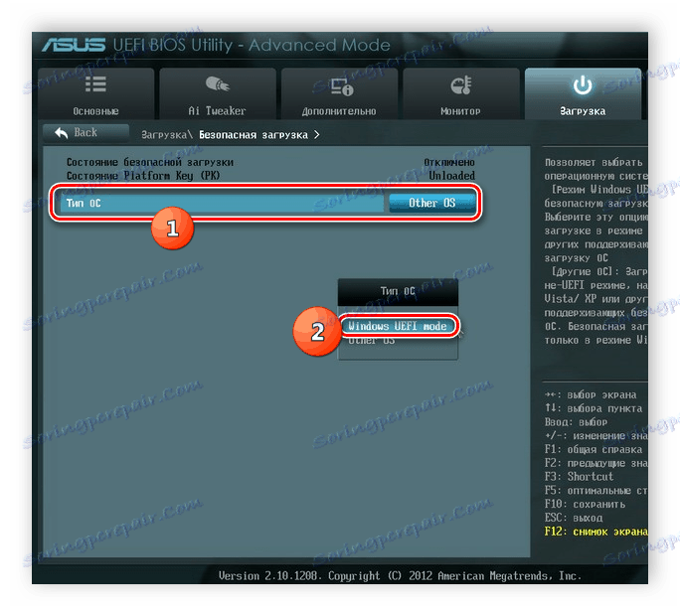The height and width of the screenshot is (616, 680).
Task: Click the Безопасная загрузка breadcrumb
Action: 254,135
